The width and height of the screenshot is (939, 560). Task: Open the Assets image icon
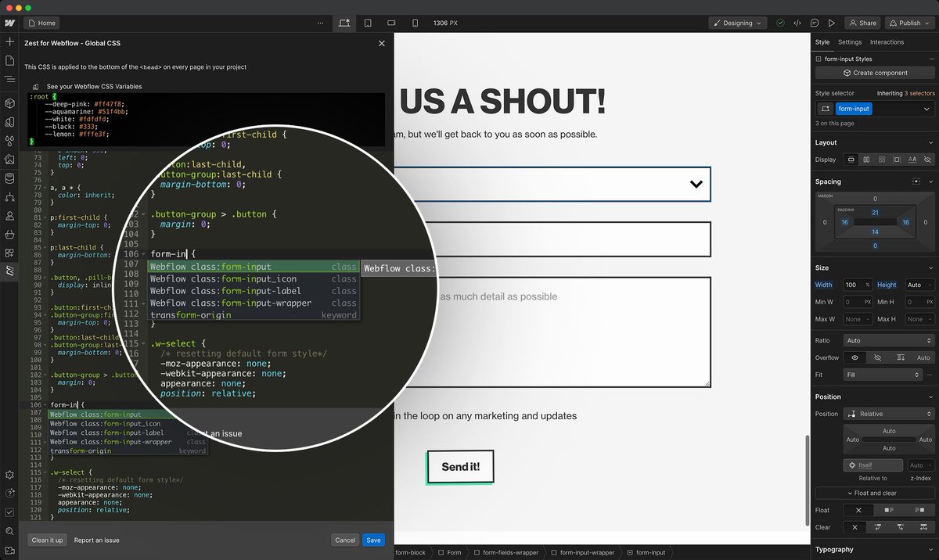(x=9, y=160)
